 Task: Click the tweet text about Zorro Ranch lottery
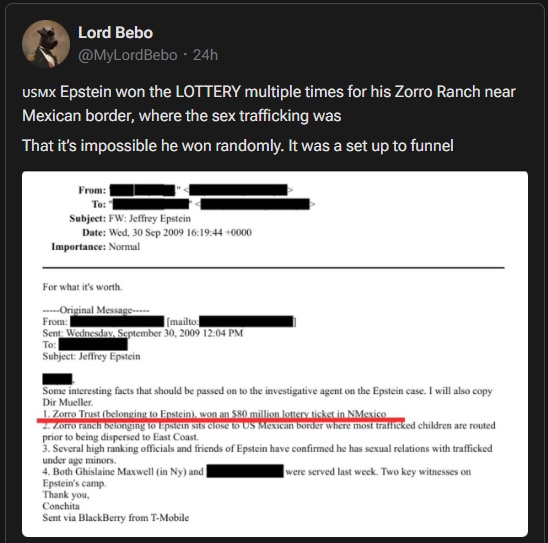pos(269,103)
